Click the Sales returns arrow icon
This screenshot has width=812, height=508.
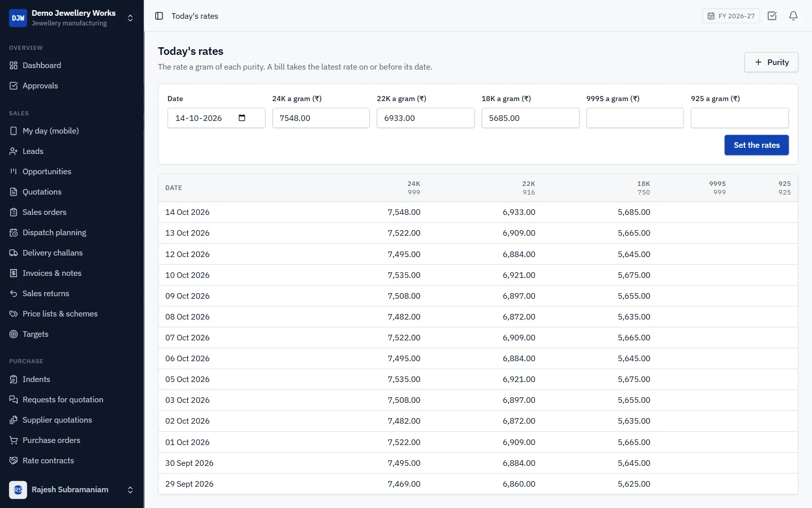(x=14, y=294)
